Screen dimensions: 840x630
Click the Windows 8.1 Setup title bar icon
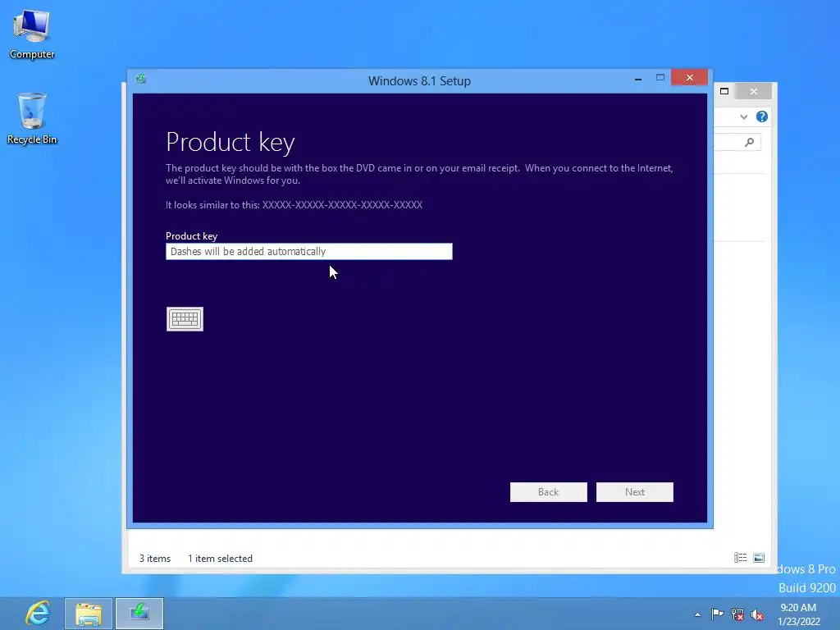pyautogui.click(x=141, y=80)
